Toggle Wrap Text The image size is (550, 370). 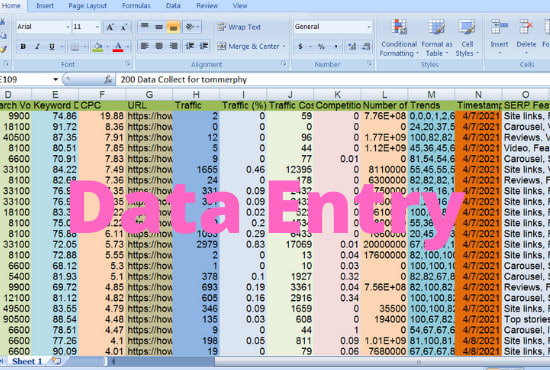pyautogui.click(x=239, y=27)
